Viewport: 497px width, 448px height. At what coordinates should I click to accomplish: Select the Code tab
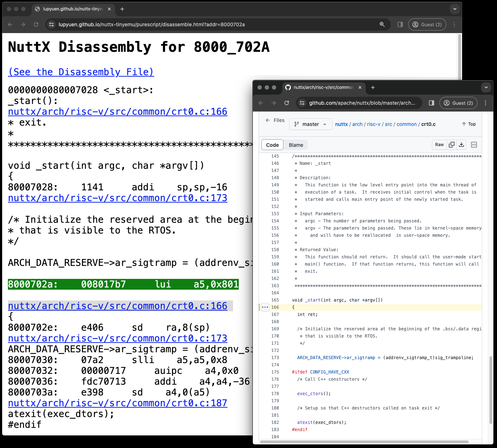(x=272, y=144)
